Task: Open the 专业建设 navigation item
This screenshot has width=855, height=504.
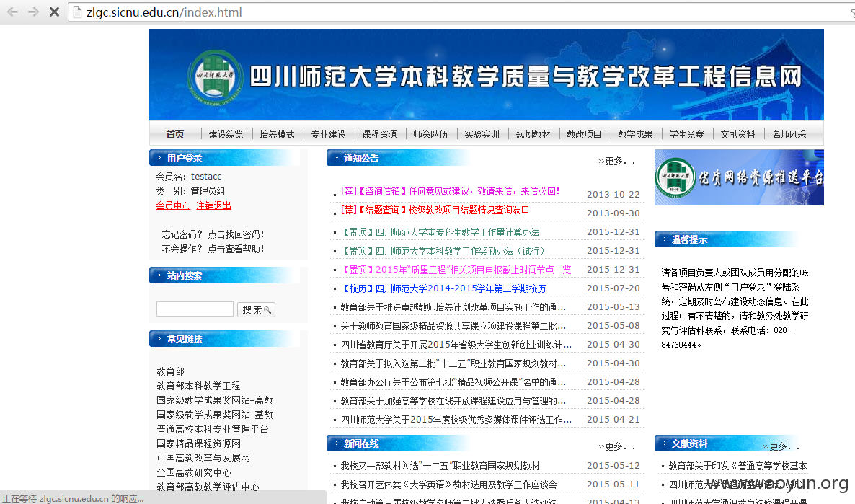Action: [x=328, y=134]
